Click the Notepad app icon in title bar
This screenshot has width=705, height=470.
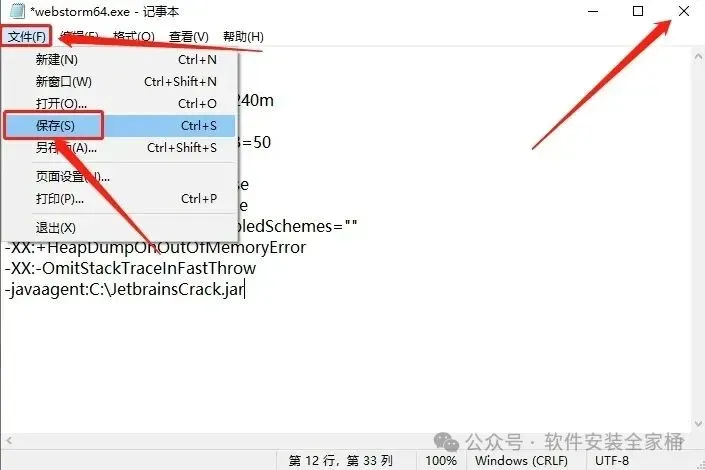[17, 11]
